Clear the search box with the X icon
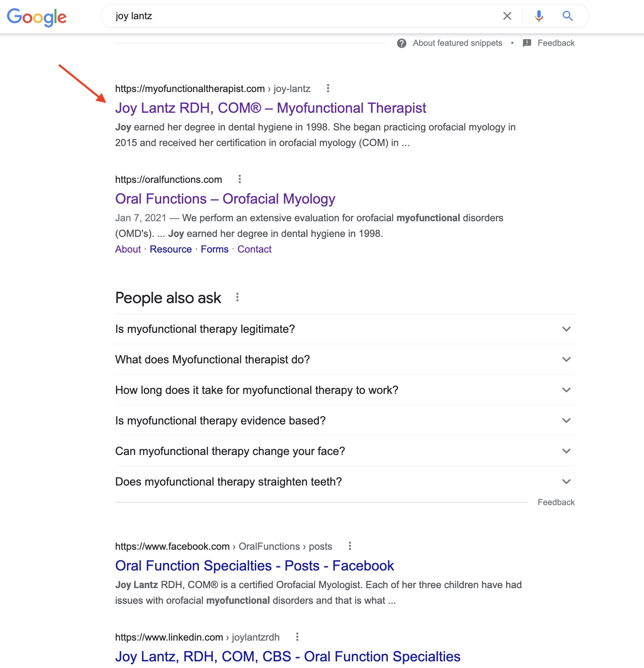 tap(507, 16)
